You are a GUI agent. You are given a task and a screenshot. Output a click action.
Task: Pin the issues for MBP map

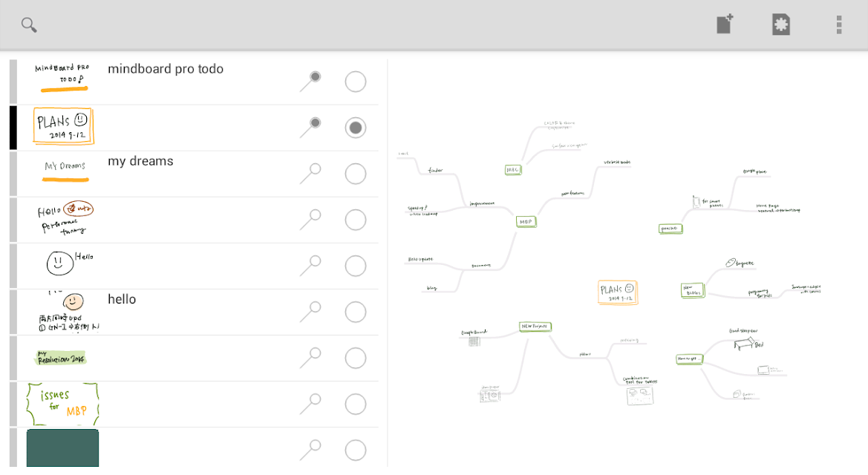coord(310,404)
